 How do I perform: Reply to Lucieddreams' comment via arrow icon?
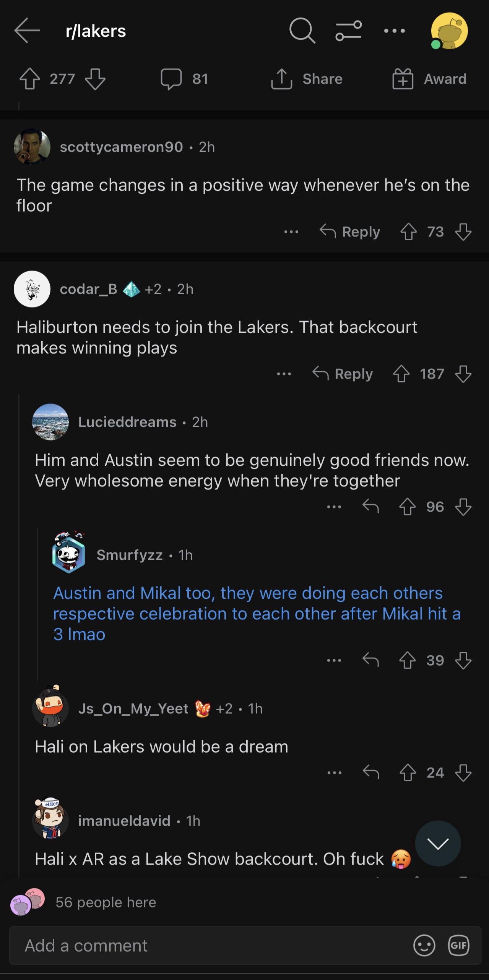tap(370, 507)
